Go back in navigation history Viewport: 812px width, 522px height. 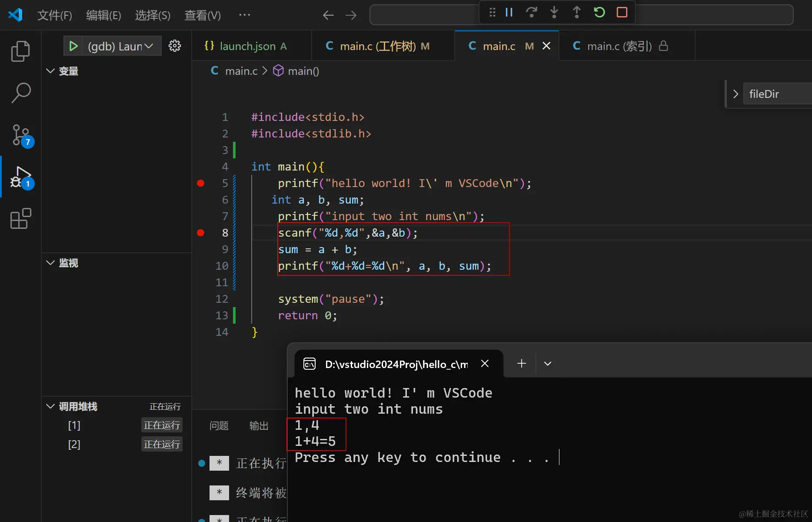point(328,15)
